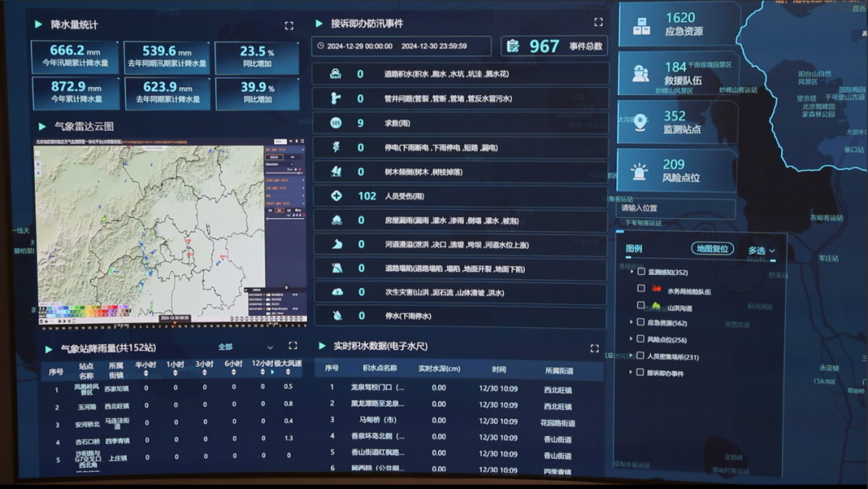868x489 pixels.
Task: Open the 352 监测站点 card
Action: click(x=678, y=121)
